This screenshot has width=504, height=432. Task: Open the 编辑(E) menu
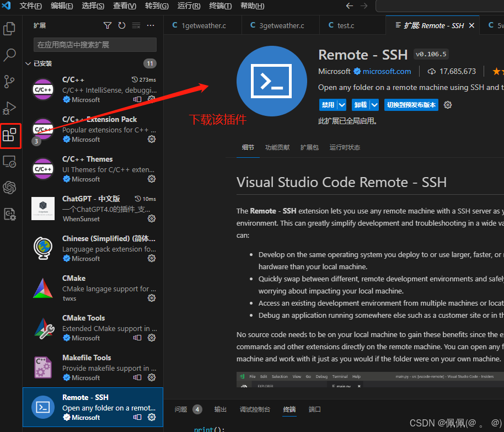click(62, 6)
